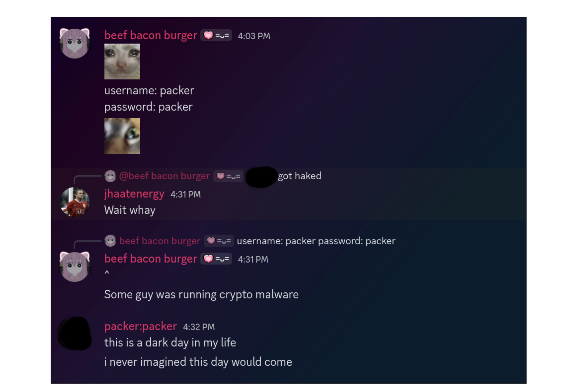
Task: Click the jhaatenergy username
Action: click(x=134, y=194)
